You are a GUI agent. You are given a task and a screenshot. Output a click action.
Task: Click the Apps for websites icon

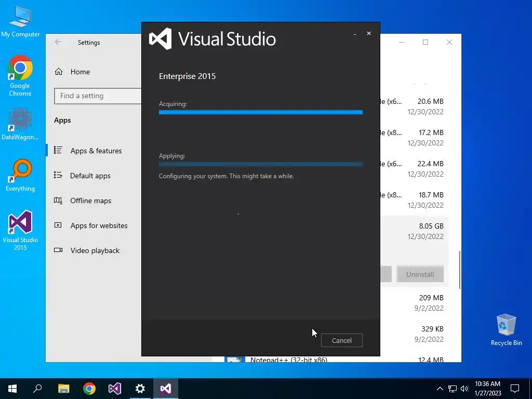(58, 225)
